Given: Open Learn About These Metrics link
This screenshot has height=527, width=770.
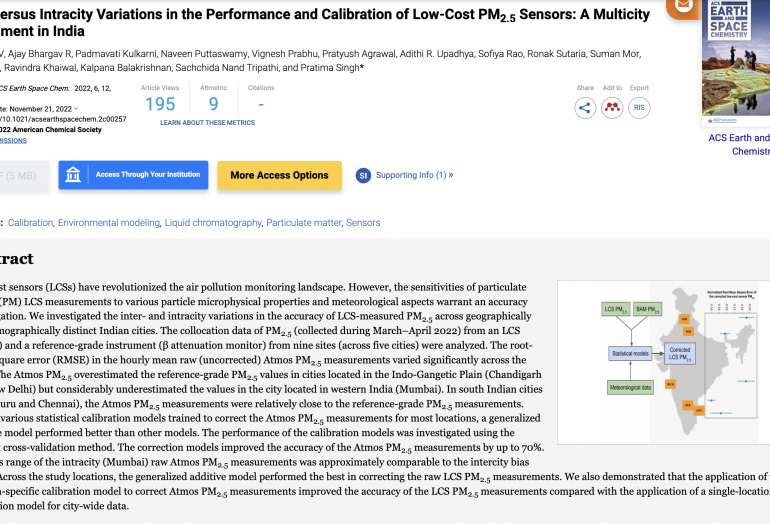Looking at the screenshot, I should pyautogui.click(x=207, y=123).
